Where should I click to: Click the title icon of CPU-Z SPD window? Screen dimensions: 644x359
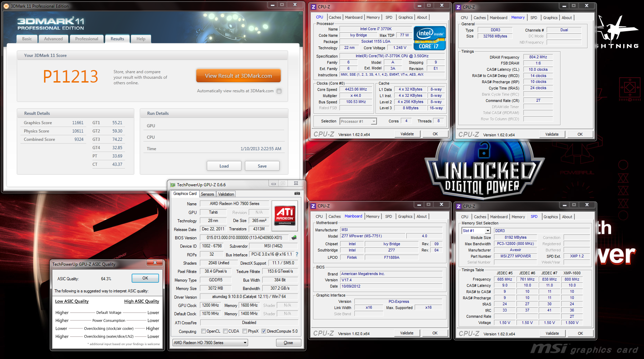[x=459, y=206]
